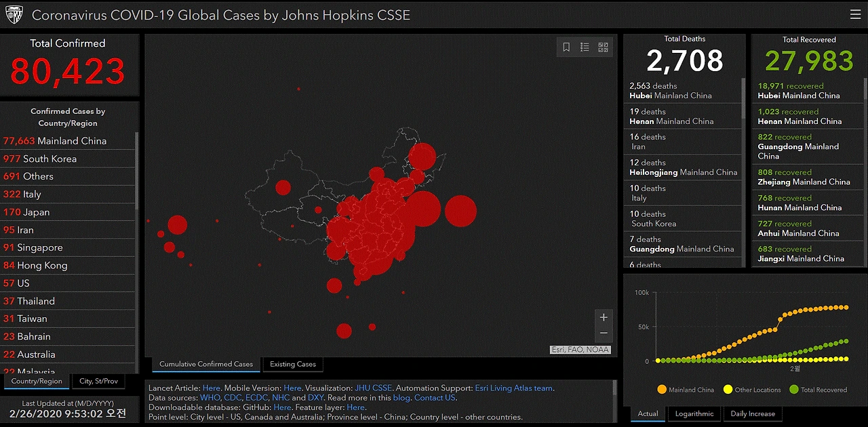
Task: Toggle Total Recovered series in chart legend
Action: click(818, 390)
